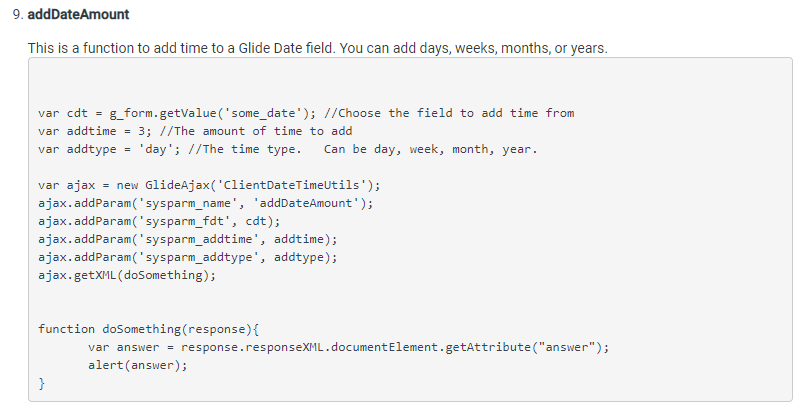
Task: Click the getAttribute("answer") call
Action: 527,348
